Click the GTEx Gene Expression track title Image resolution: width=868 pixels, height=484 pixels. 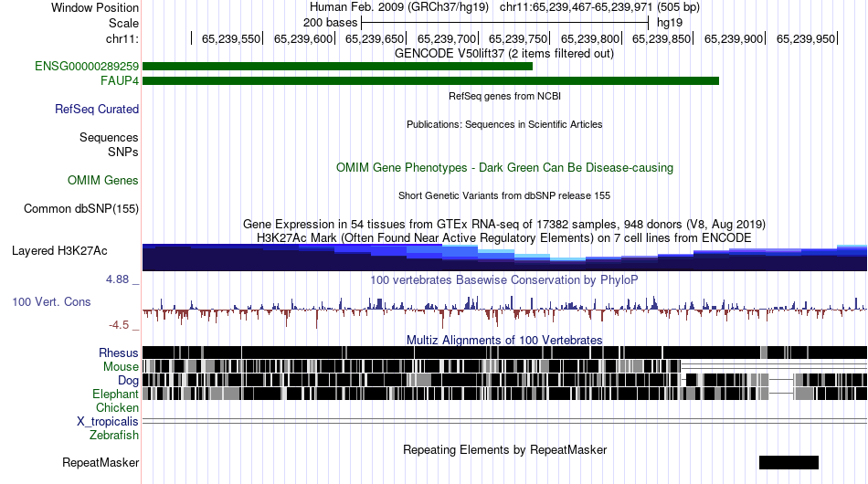(x=504, y=224)
